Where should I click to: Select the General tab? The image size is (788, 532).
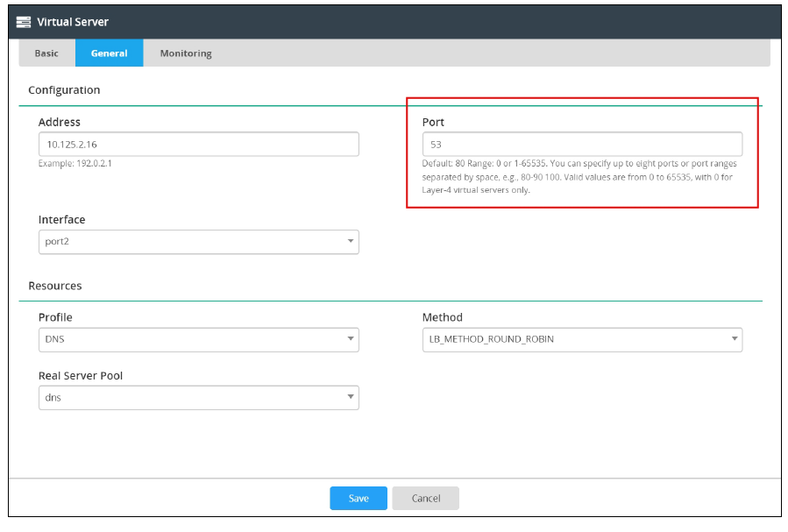109,53
